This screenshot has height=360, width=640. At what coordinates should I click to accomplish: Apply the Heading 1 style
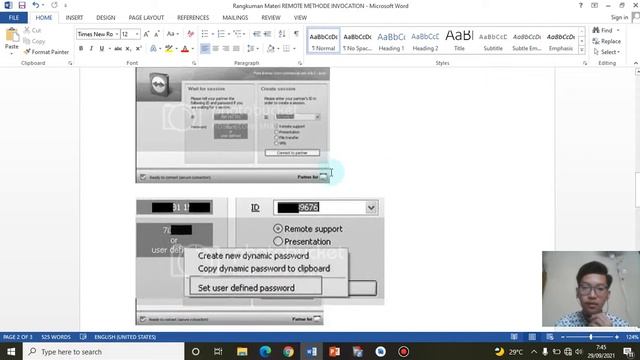click(391, 41)
